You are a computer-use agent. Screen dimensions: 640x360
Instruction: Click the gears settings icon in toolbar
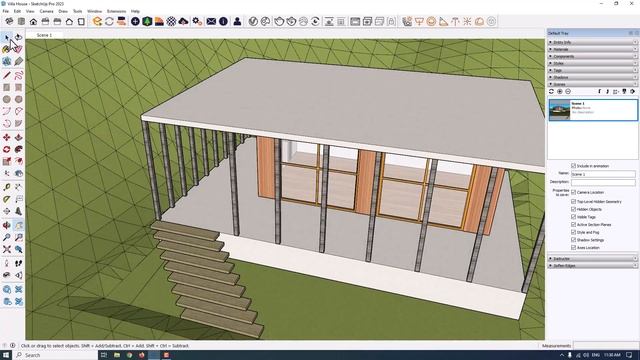(x=197, y=22)
